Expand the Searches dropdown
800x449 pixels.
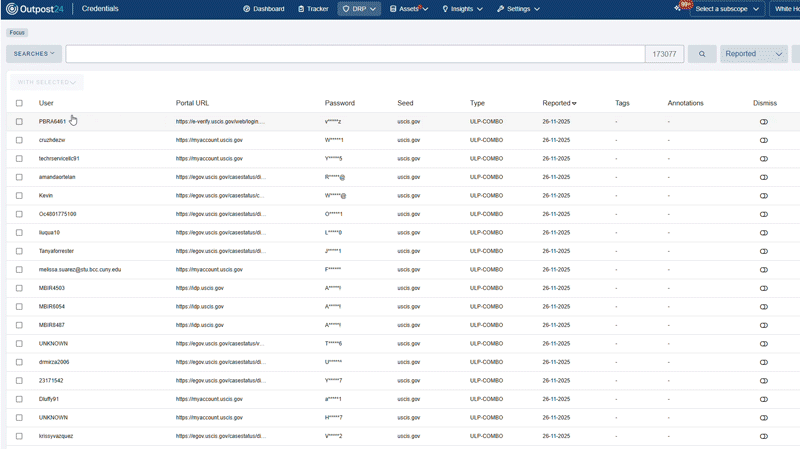34,54
